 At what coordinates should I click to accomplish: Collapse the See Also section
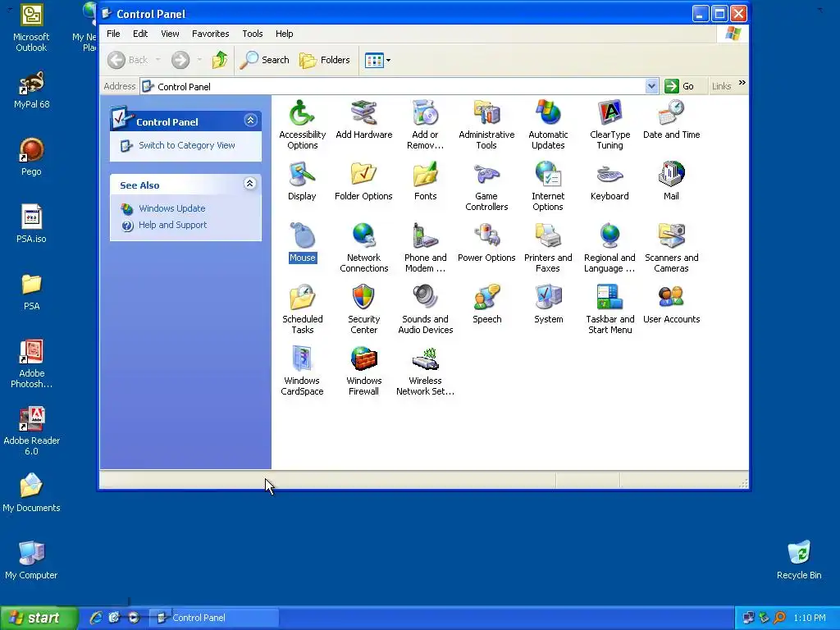249,184
